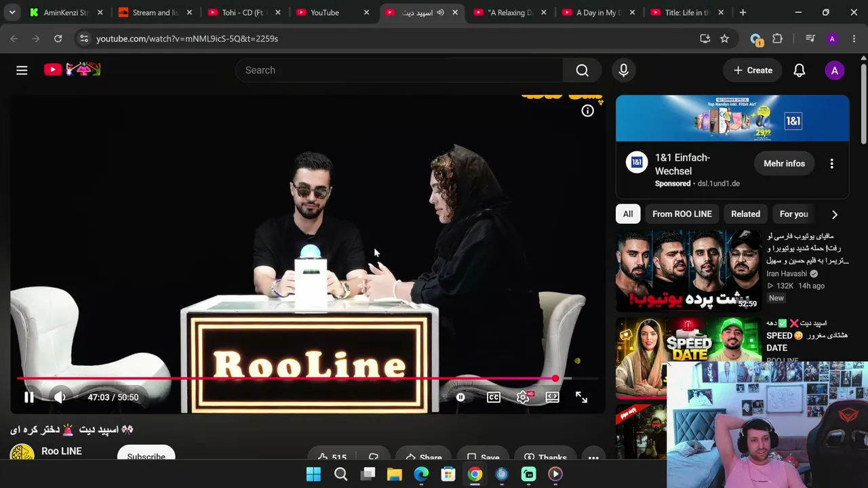Pause the video playback
The image size is (868, 488).
[29, 397]
